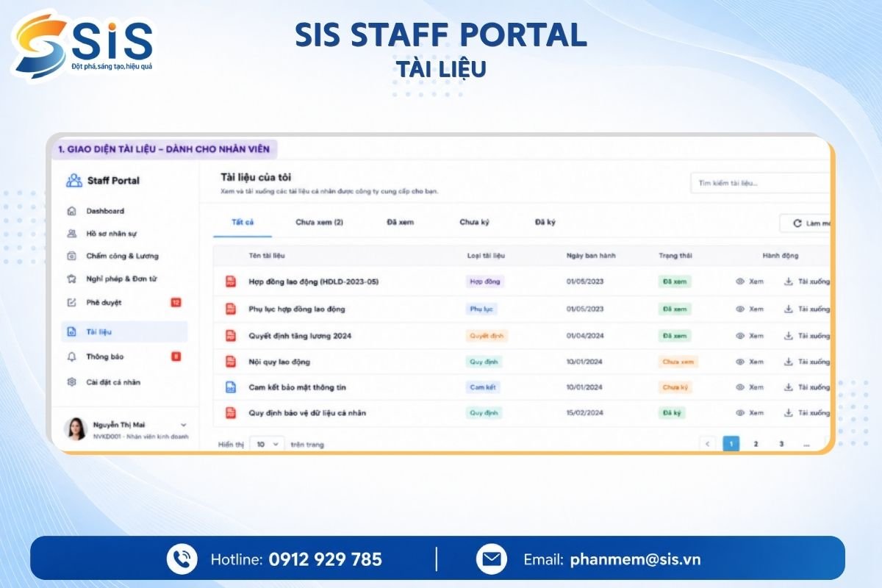Expand Nguyễn Thị Mai user menu chevron
The image size is (882, 588).
pyautogui.click(x=183, y=425)
